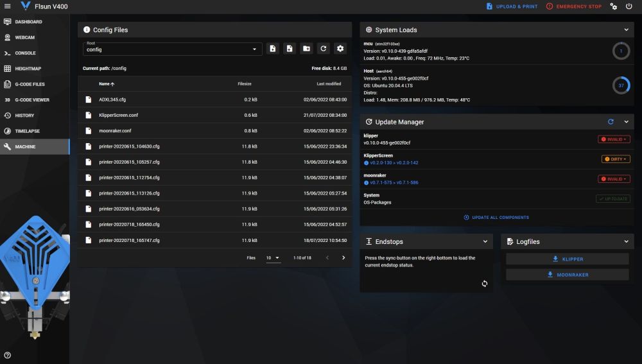Open the power menu icon
Image resolution: width=642 pixels, height=364 pixels.
pyautogui.click(x=629, y=6)
